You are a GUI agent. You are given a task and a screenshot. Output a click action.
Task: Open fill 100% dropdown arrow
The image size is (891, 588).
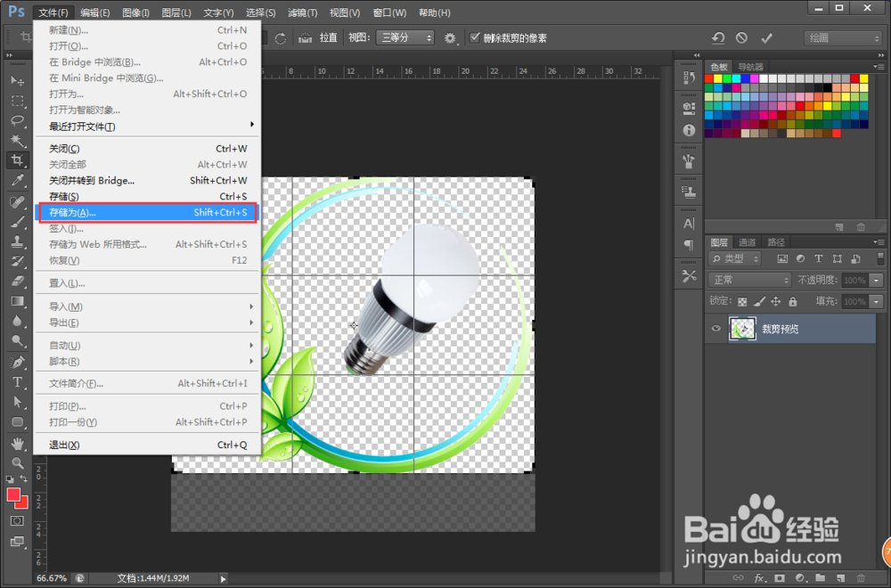pos(876,302)
